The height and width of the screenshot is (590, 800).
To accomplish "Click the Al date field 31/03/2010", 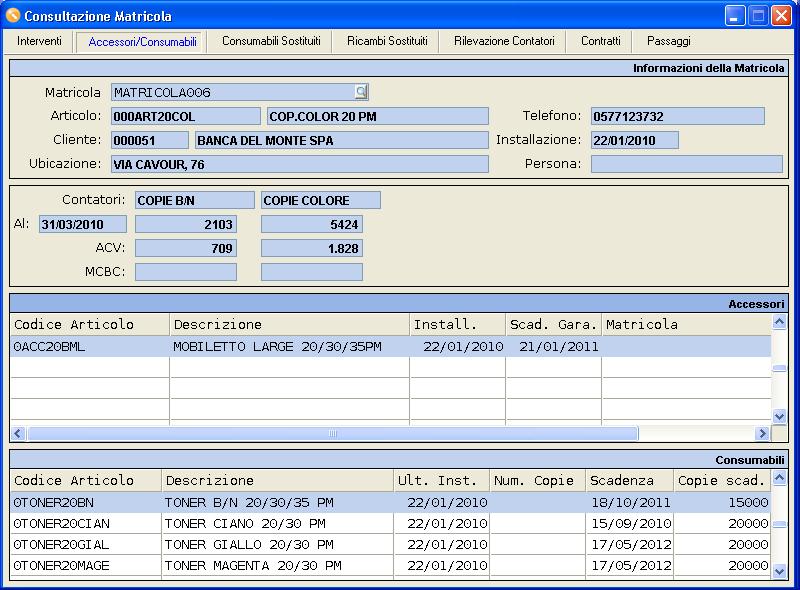I will (x=83, y=224).
